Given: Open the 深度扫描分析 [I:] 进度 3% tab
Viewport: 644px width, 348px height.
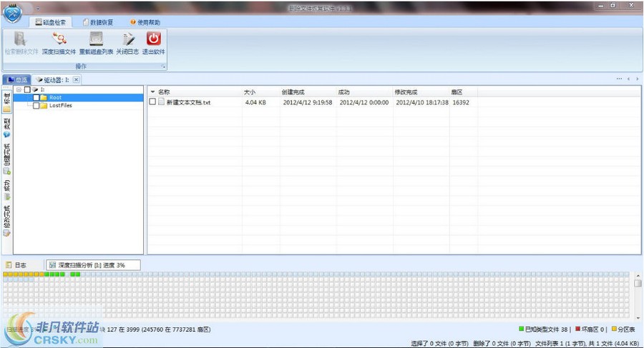Looking at the screenshot, I should click(x=93, y=265).
